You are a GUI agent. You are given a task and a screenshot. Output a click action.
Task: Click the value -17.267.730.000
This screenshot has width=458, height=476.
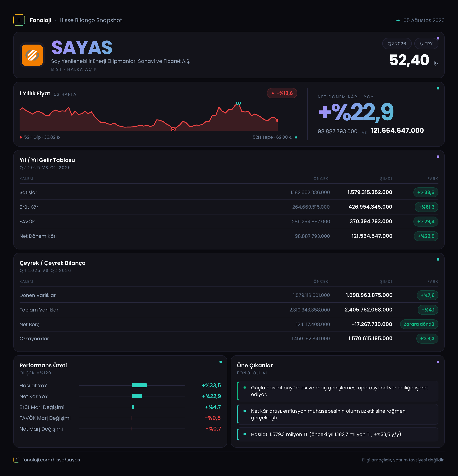pyautogui.click(x=372, y=324)
